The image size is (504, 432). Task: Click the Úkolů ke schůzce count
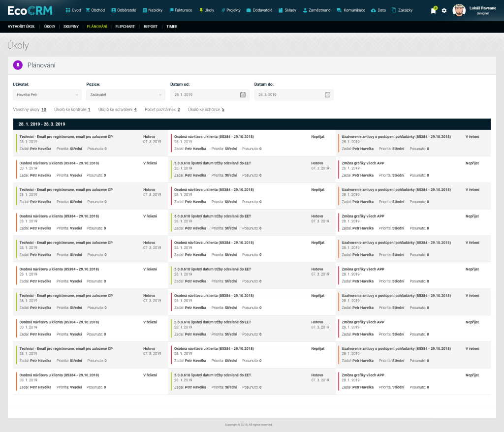click(223, 110)
